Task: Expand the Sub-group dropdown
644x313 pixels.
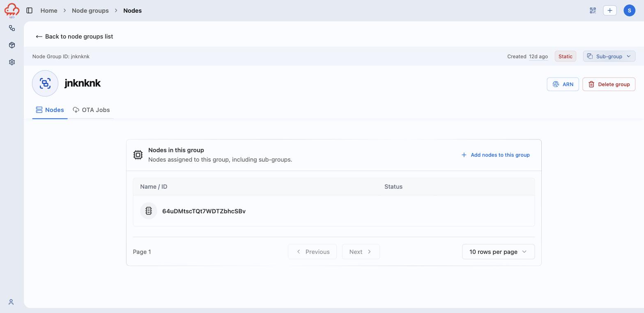Action: (609, 56)
